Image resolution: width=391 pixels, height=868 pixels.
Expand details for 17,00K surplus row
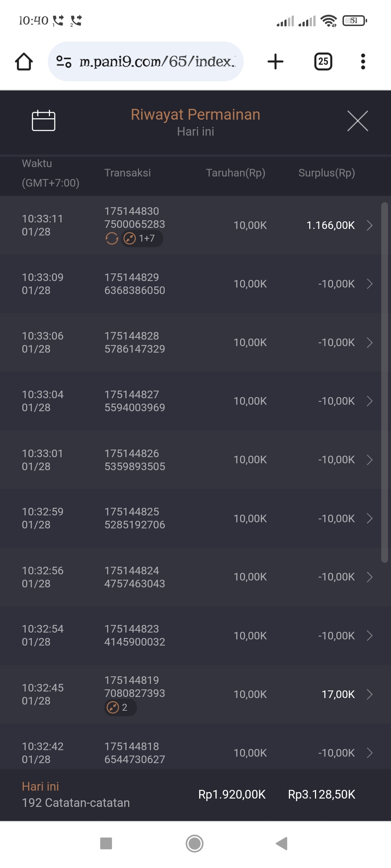tap(370, 694)
